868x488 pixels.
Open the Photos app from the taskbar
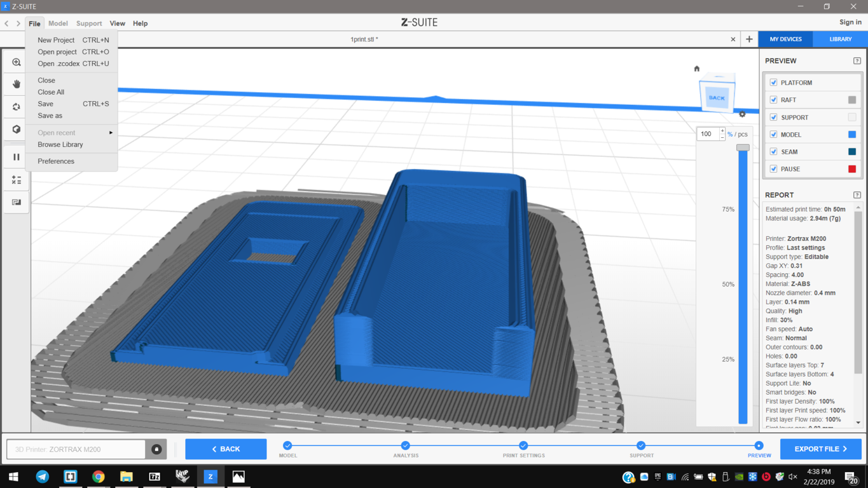[x=238, y=477]
